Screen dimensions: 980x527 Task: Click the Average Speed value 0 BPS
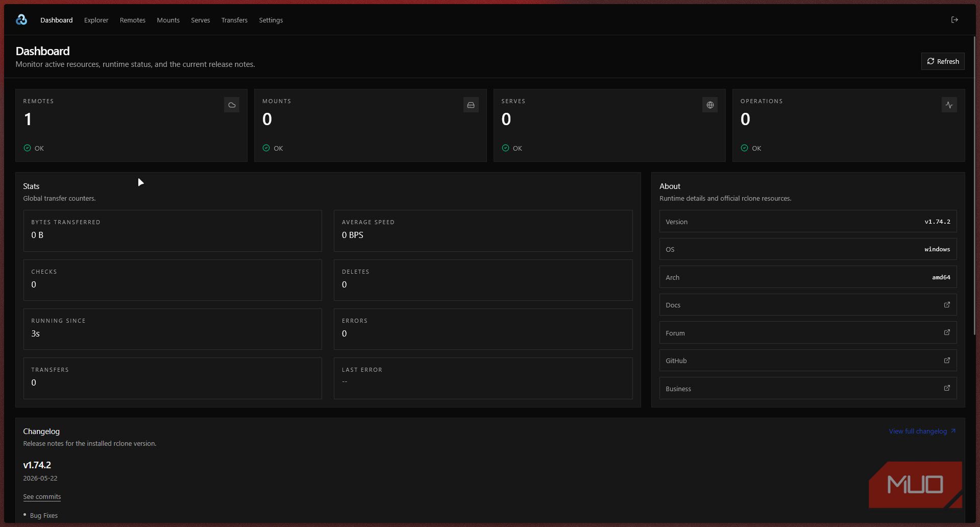[353, 235]
